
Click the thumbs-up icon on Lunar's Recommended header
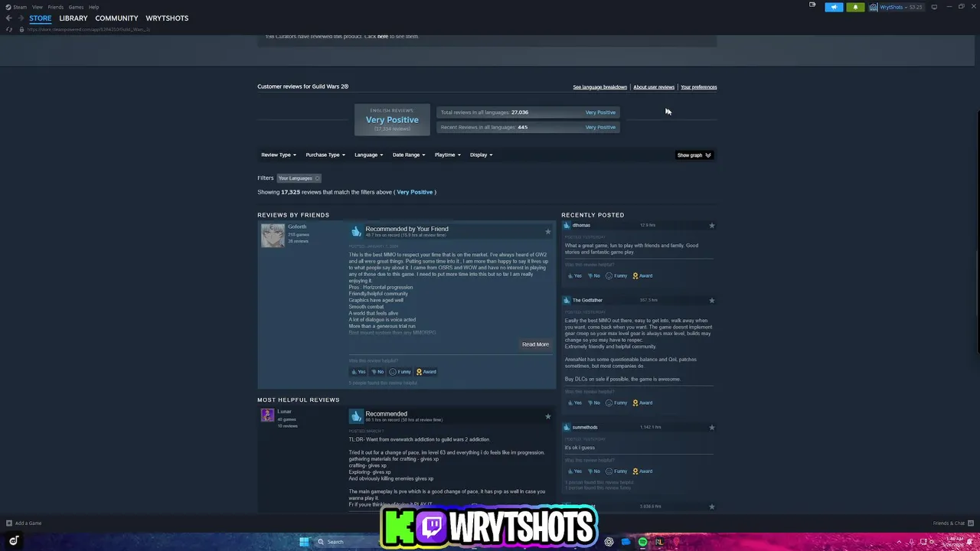356,416
